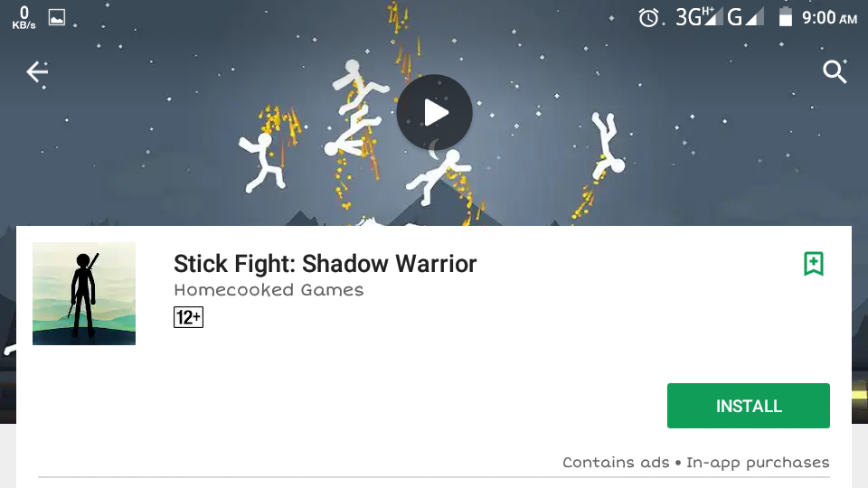The height and width of the screenshot is (488, 868).
Task: Tap the G network signal icon
Action: [x=745, y=17]
